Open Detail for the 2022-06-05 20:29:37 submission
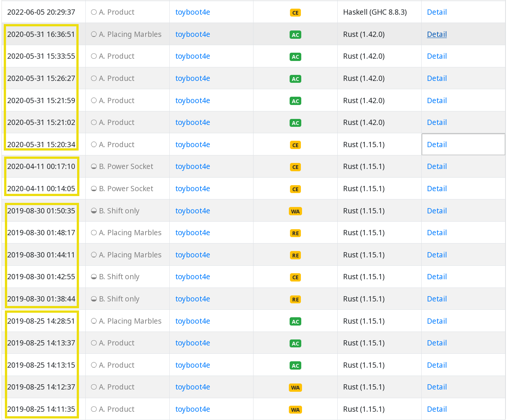 (x=437, y=12)
